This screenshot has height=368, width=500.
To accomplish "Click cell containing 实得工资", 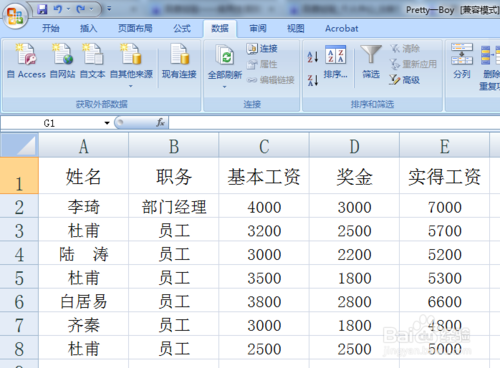I will tap(445, 176).
